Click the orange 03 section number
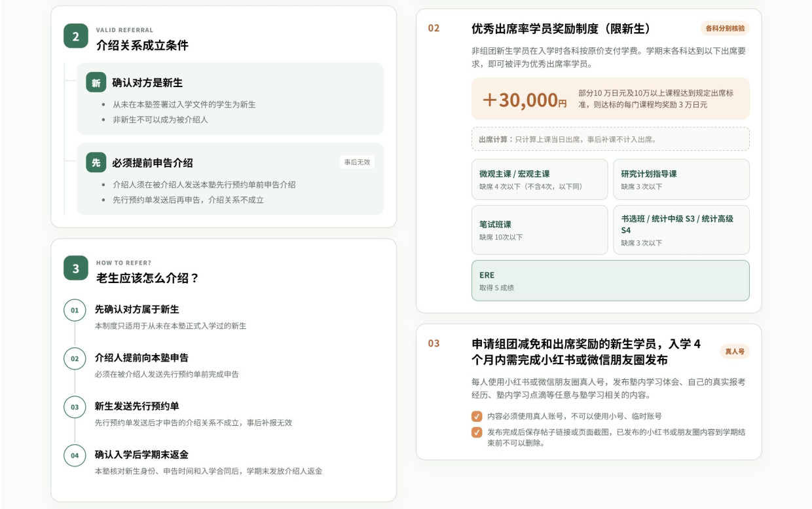812x509 pixels. (434, 343)
